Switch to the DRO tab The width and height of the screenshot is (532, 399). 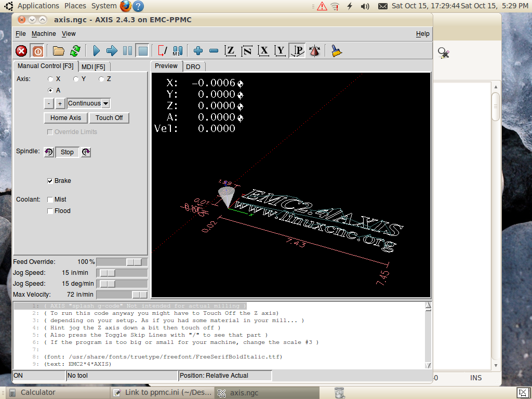(193, 67)
